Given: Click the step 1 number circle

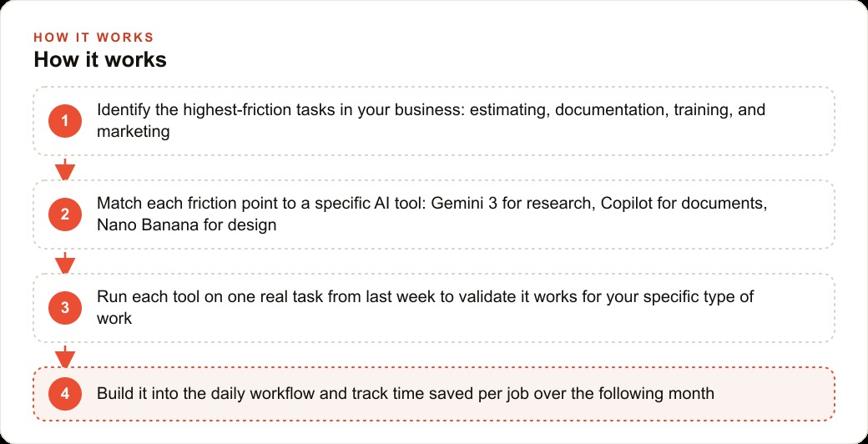Looking at the screenshot, I should [65, 121].
